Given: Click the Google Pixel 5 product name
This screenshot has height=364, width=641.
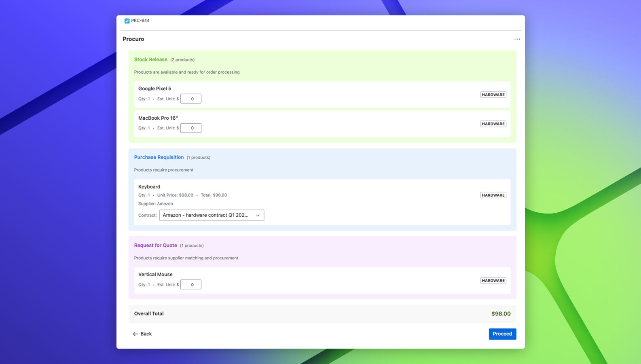Looking at the screenshot, I should [x=155, y=89].
